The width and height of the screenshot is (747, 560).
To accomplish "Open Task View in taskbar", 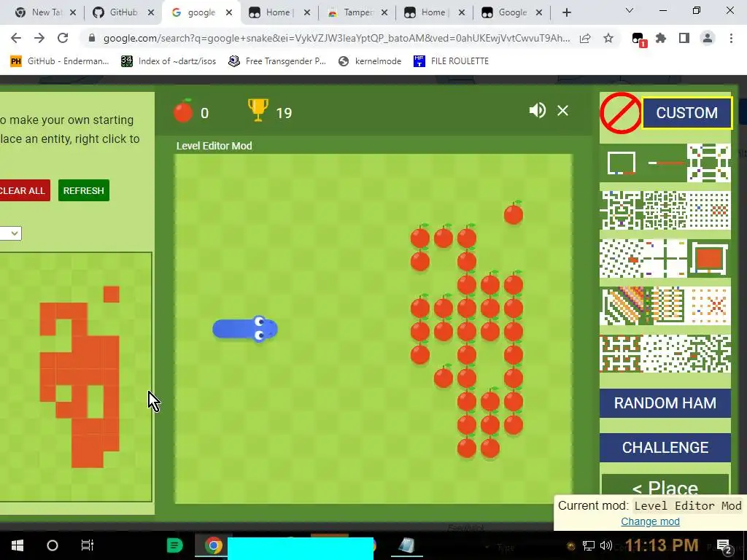I will point(88,545).
